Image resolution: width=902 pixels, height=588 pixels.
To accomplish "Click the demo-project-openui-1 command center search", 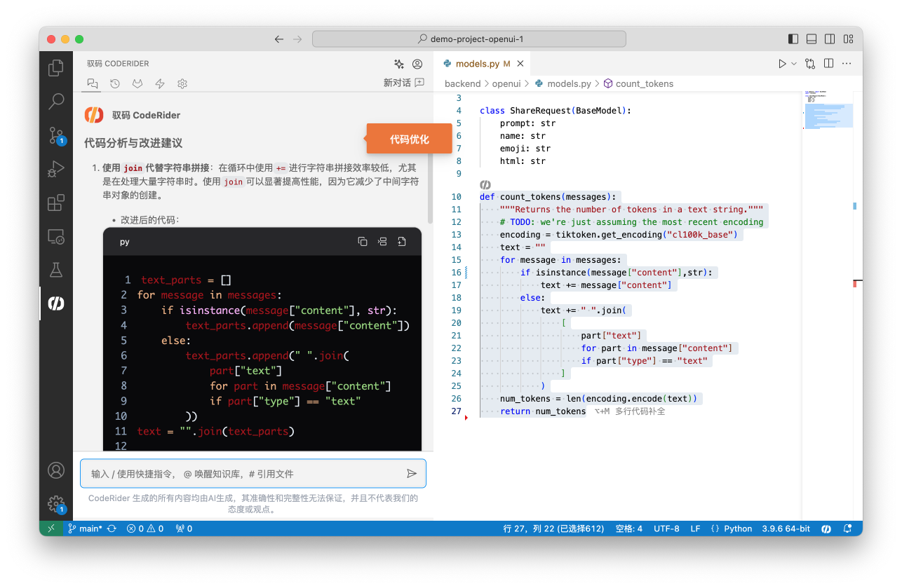I will tap(469, 39).
